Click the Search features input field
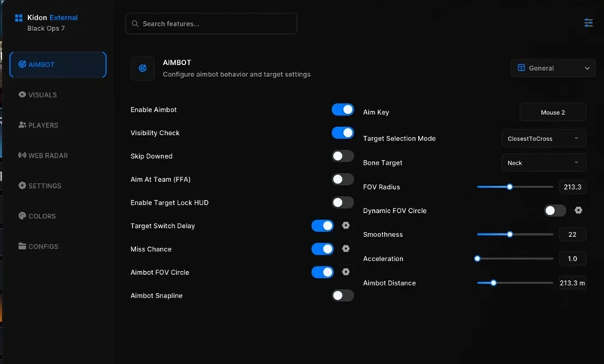The height and width of the screenshot is (364, 604). (x=211, y=24)
